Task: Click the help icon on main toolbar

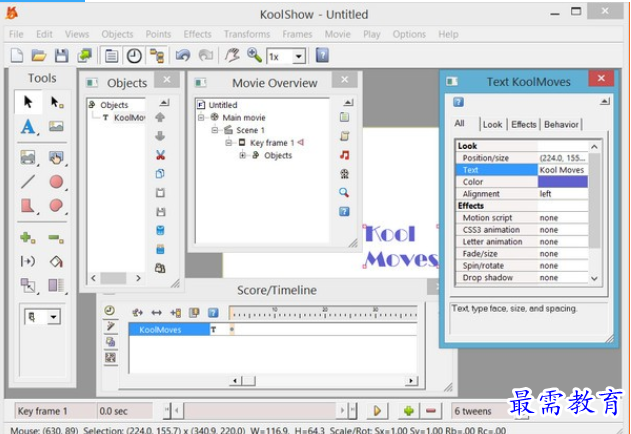Action: 322,55
